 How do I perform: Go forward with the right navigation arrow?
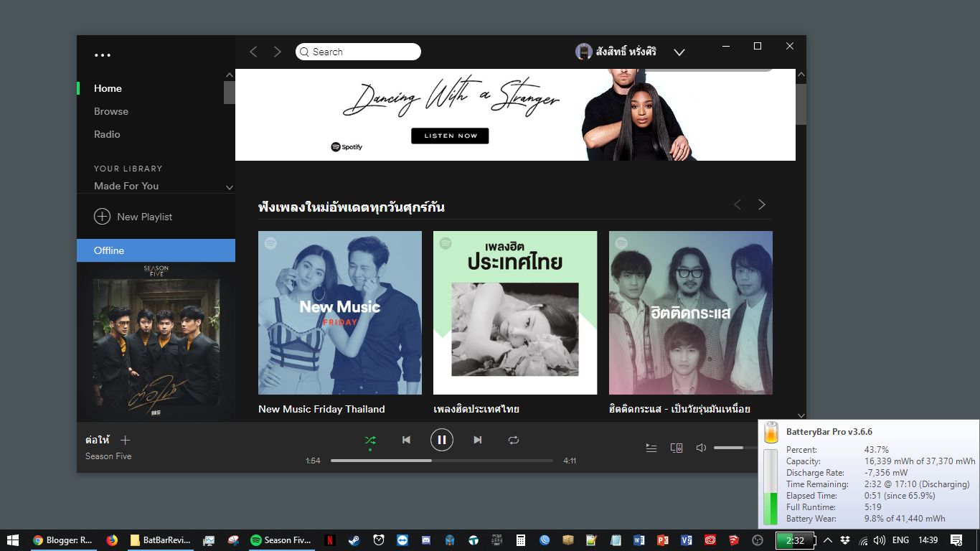tap(278, 52)
